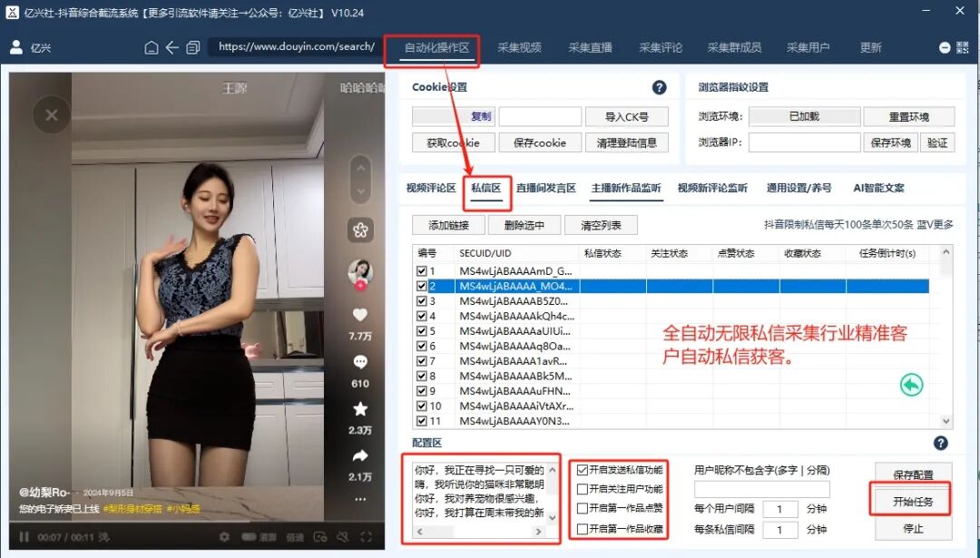Click the green round back arrow icon
This screenshot has height=558, width=980.
[x=911, y=385]
